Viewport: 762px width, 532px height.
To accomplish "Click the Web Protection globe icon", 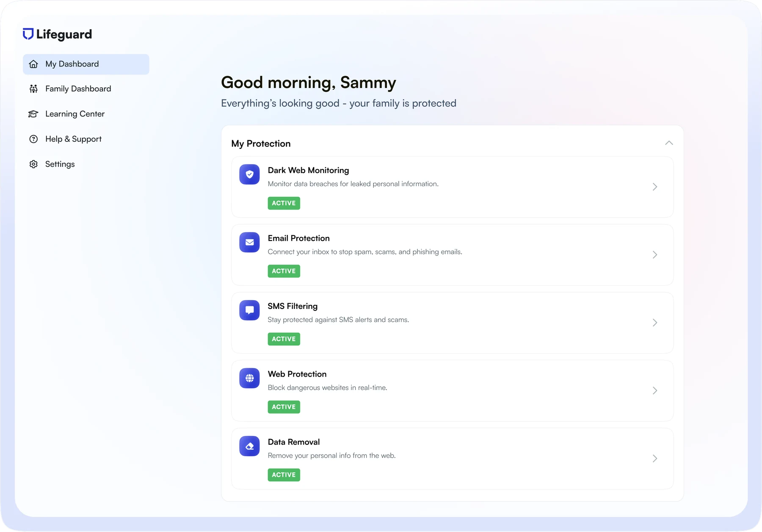I will [x=249, y=378].
